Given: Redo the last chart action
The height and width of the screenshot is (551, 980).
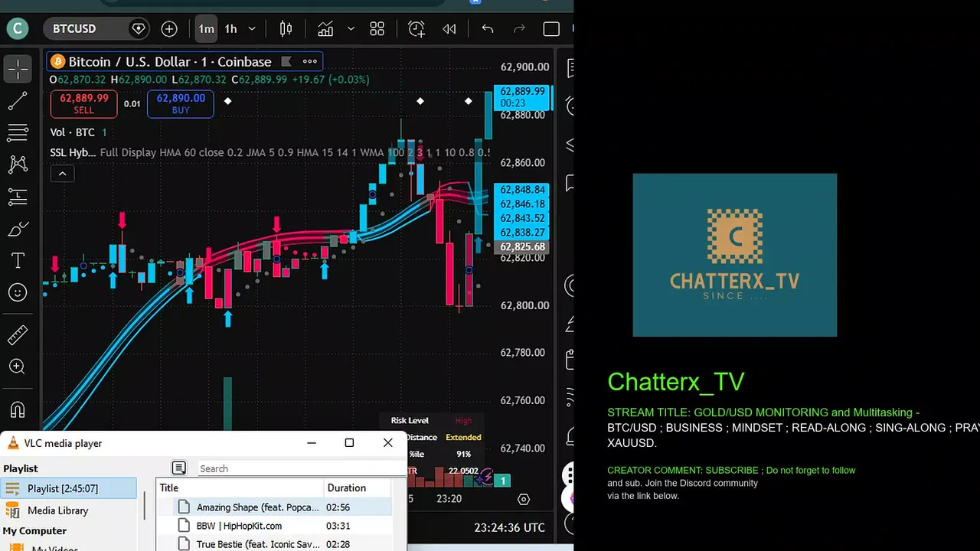Looking at the screenshot, I should click(519, 29).
